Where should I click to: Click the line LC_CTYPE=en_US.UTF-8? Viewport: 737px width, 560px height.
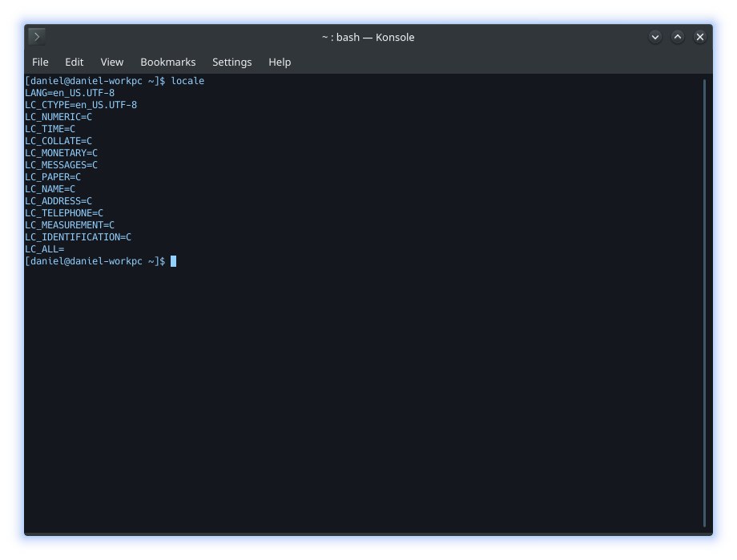tap(81, 105)
